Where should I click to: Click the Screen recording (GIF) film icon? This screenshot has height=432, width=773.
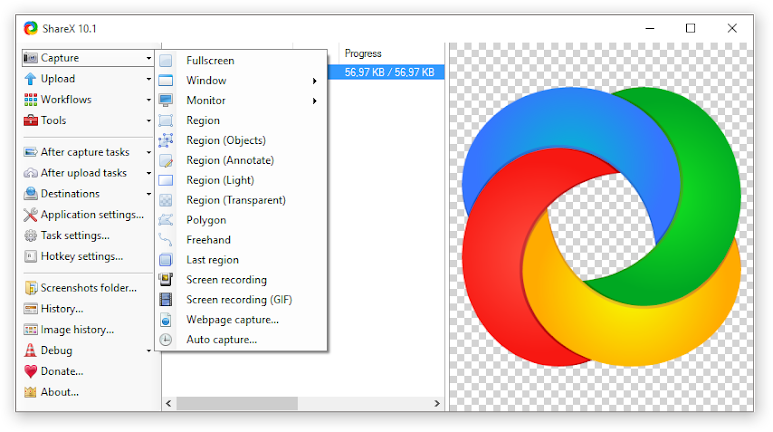coord(166,300)
